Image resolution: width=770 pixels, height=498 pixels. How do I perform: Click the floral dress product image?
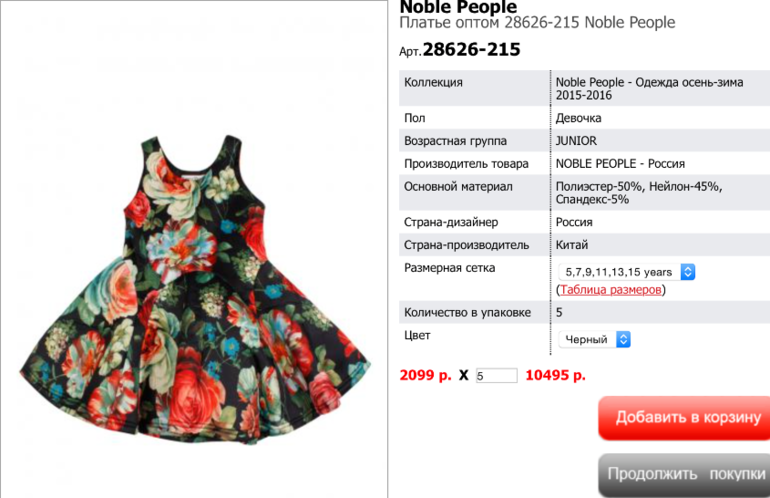pos(195,290)
